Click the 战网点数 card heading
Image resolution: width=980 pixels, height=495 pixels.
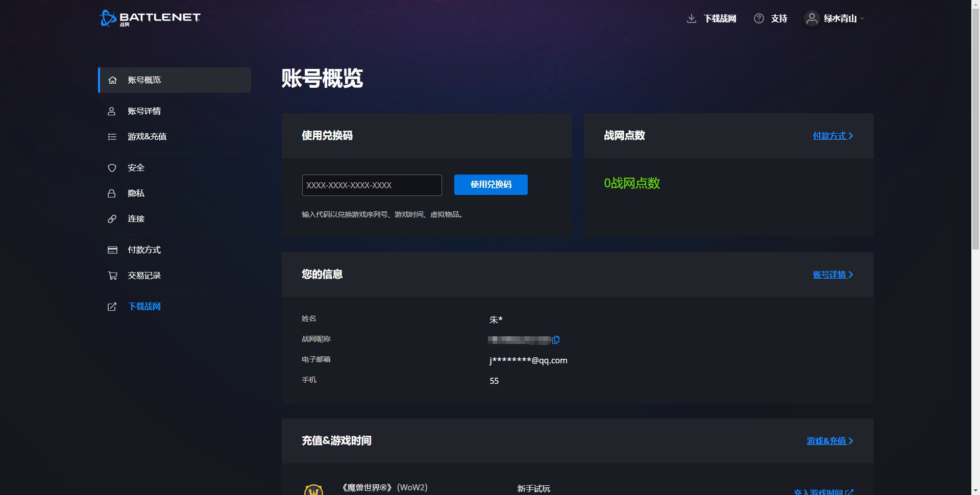[x=624, y=136]
